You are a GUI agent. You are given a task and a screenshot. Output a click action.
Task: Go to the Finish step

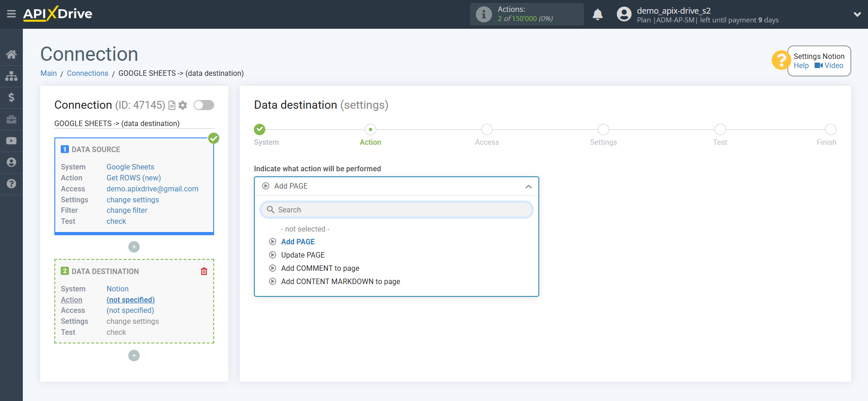(x=831, y=130)
